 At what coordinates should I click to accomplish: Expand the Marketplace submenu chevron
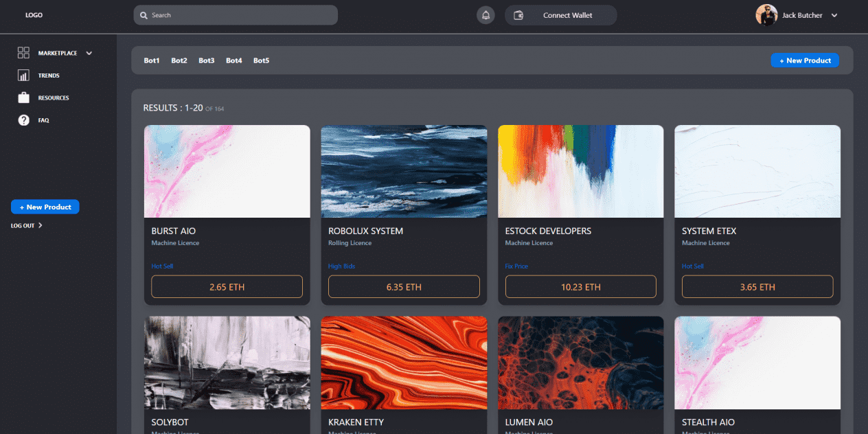coord(89,53)
